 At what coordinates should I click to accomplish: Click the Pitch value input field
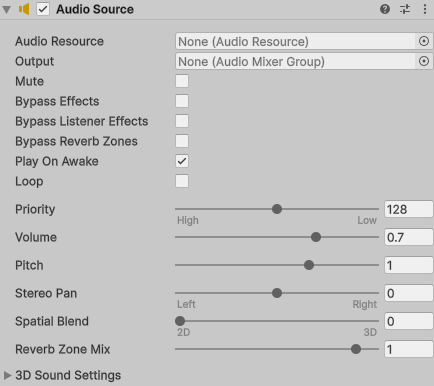click(409, 265)
